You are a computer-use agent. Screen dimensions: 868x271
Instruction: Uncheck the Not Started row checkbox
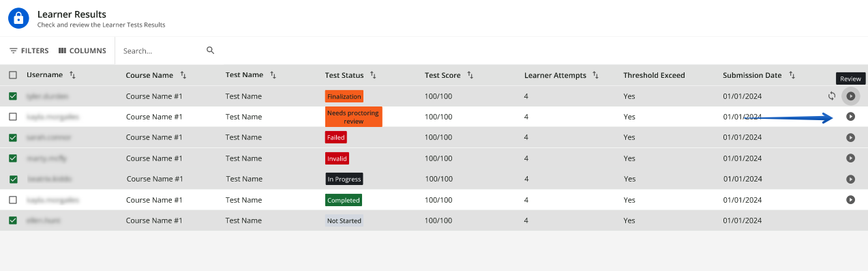(13, 220)
